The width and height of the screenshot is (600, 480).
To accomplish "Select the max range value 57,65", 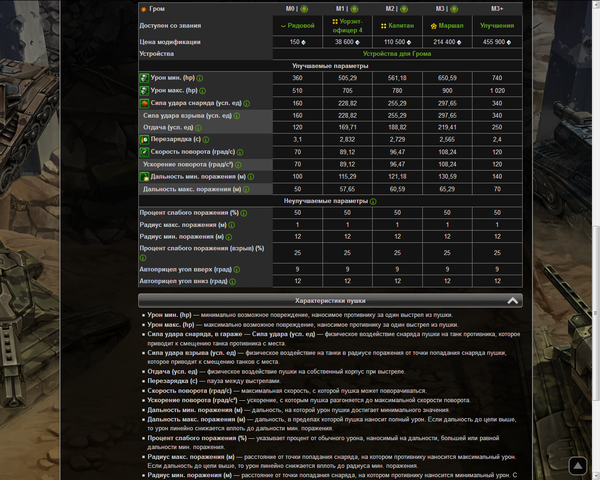I will click(347, 189).
